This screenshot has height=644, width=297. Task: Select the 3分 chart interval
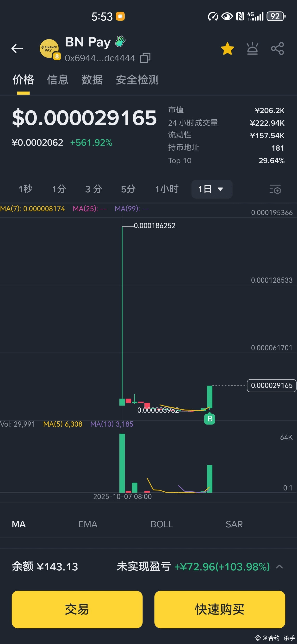click(93, 189)
